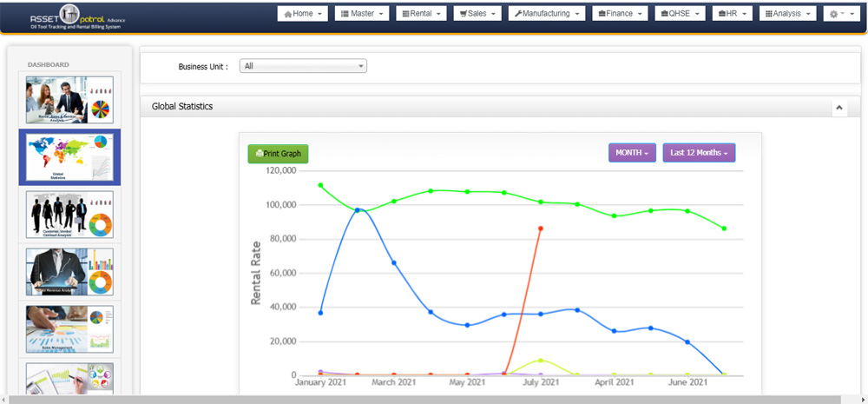Select the Global Statistics dashboard thumbnail
This screenshot has width=868, height=404.
[69, 157]
